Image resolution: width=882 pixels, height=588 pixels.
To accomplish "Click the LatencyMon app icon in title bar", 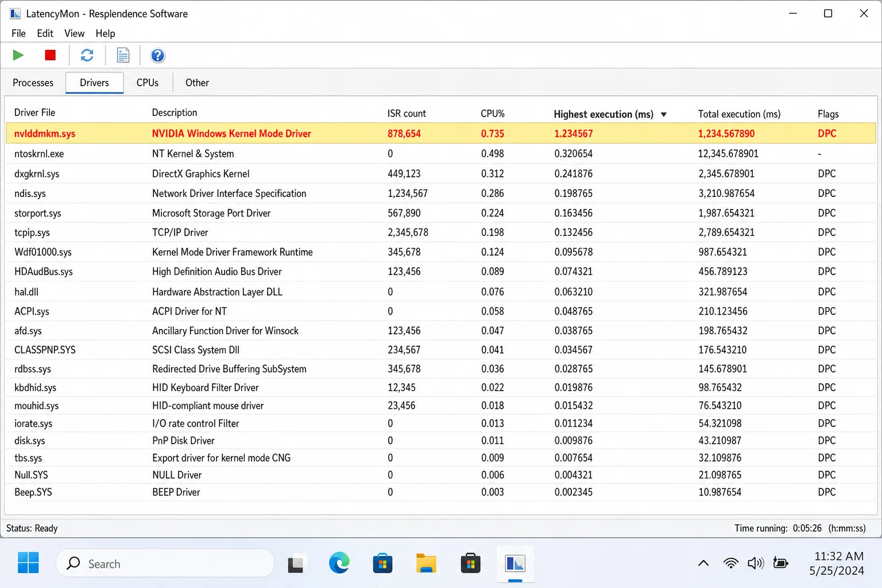I will (x=16, y=13).
